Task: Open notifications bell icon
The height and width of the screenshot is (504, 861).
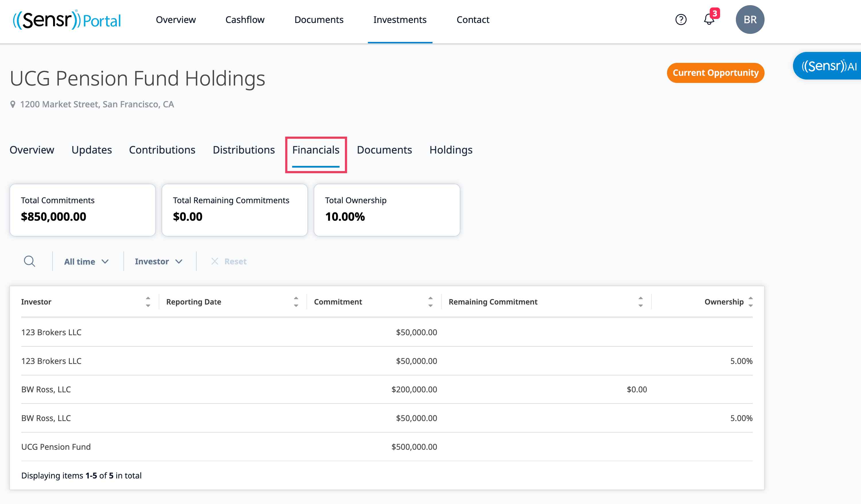Action: pyautogui.click(x=709, y=20)
